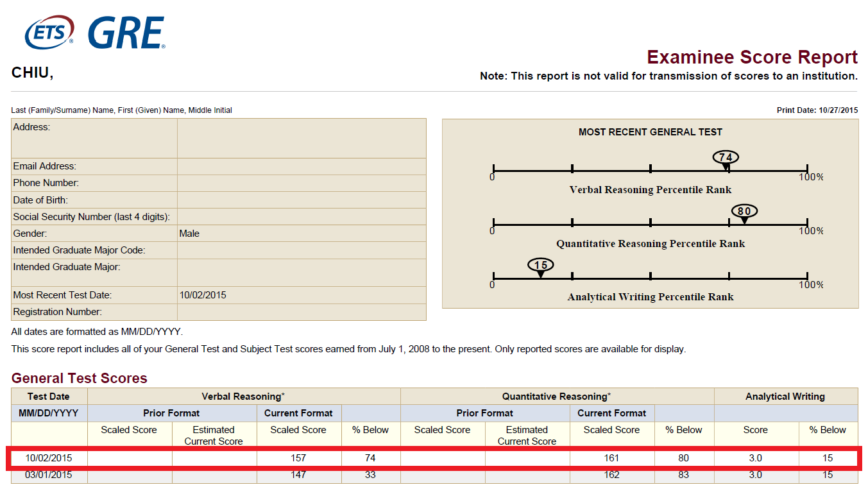The image size is (868, 487).
Task: Click the Verbal scaled score 157
Action: pyautogui.click(x=298, y=458)
